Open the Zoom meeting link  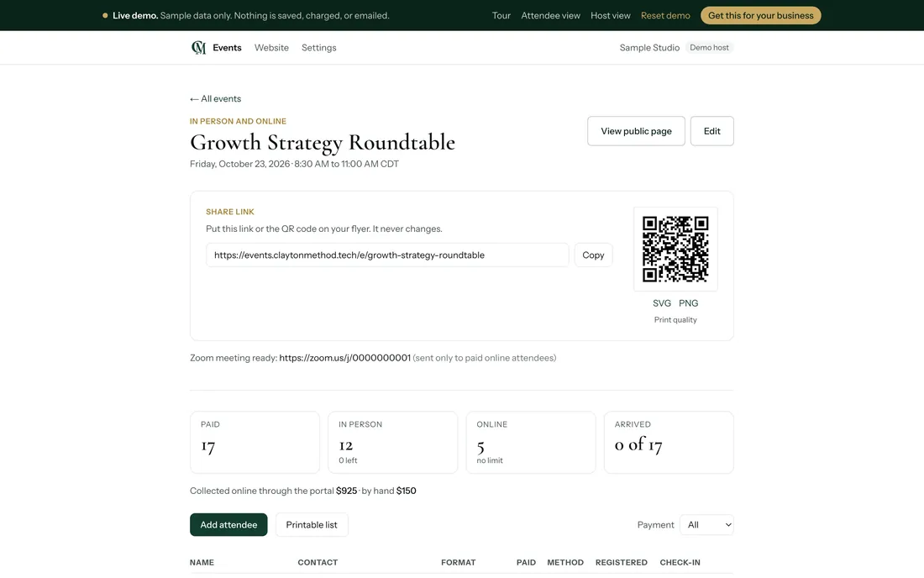click(x=344, y=358)
